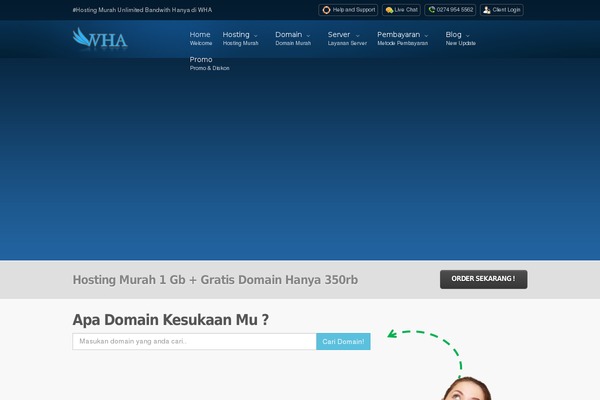Click the lifebuoy Help and Support icon

pos(326,10)
